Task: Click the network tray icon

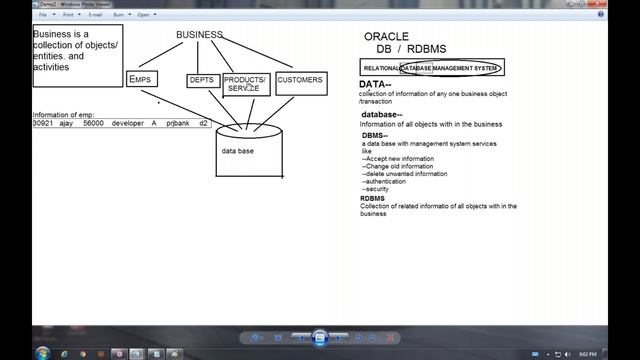Action: (x=558, y=354)
